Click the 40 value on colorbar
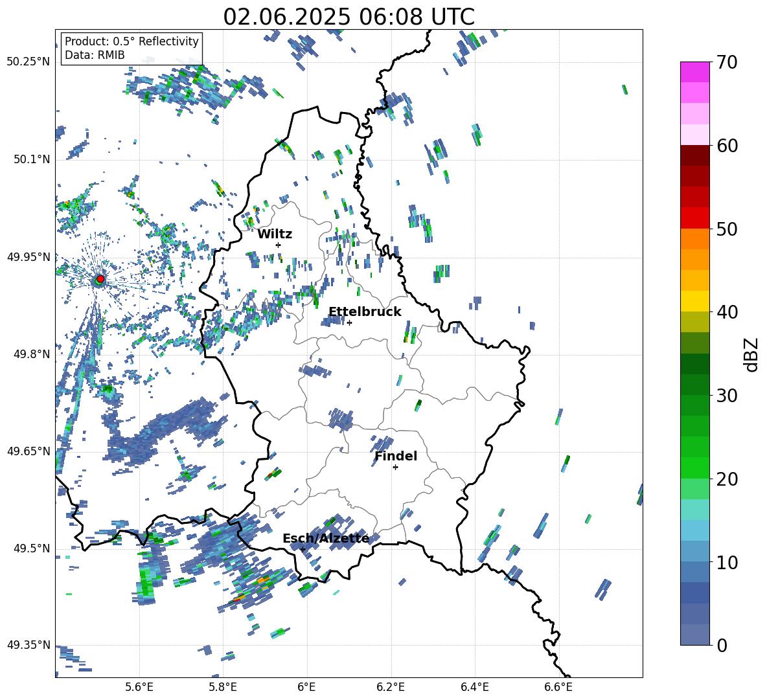767x700 pixels. pyautogui.click(x=726, y=312)
